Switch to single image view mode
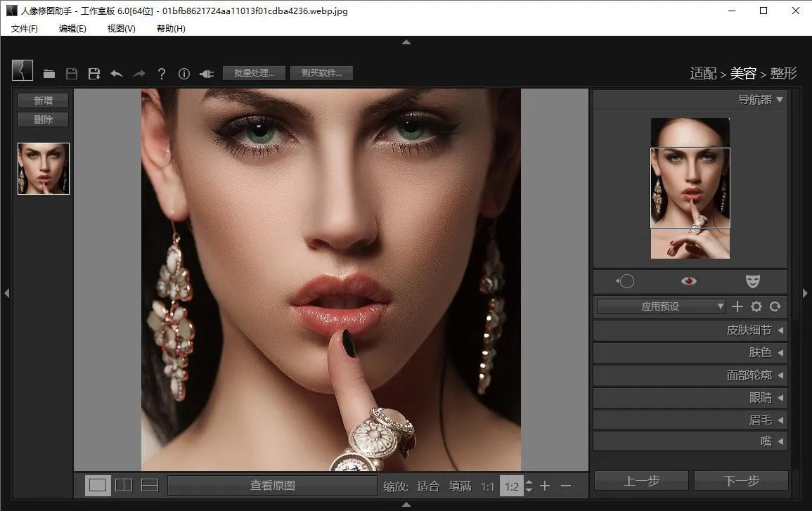 [98, 485]
